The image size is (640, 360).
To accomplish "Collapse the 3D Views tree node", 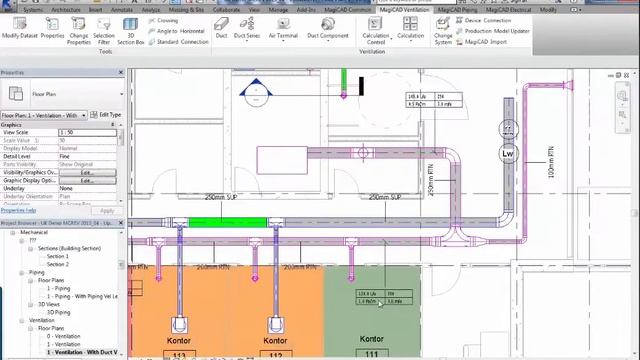I will [x=31, y=304].
